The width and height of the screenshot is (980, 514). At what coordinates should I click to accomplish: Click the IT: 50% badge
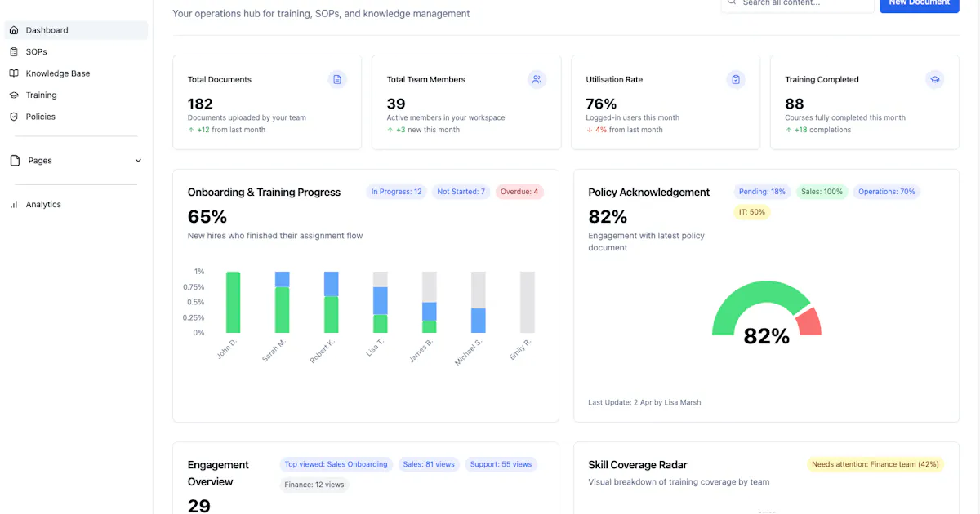751,212
